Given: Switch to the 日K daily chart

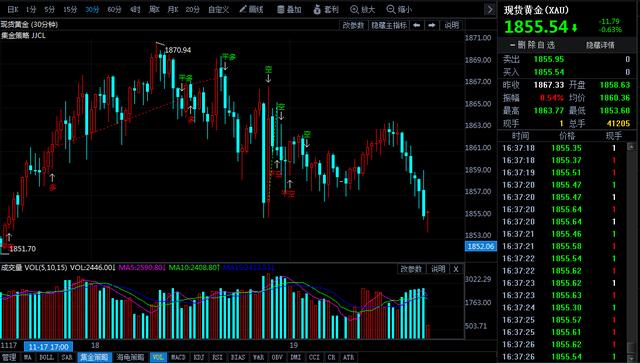Looking at the screenshot, I should click(x=13, y=9).
